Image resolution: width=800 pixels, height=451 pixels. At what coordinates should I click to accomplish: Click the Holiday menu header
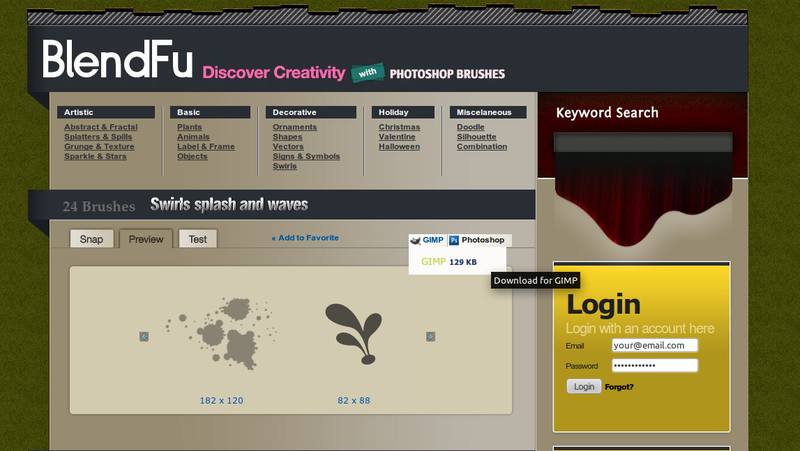[x=403, y=112]
